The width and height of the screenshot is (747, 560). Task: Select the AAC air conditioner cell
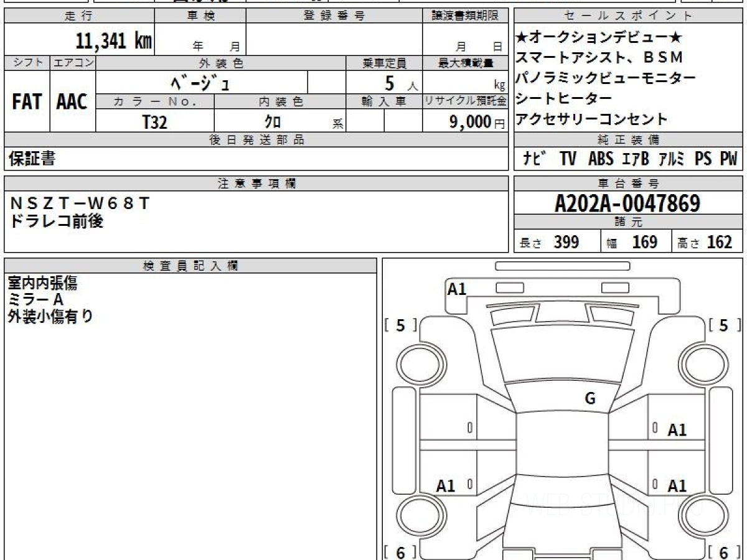pos(72,102)
